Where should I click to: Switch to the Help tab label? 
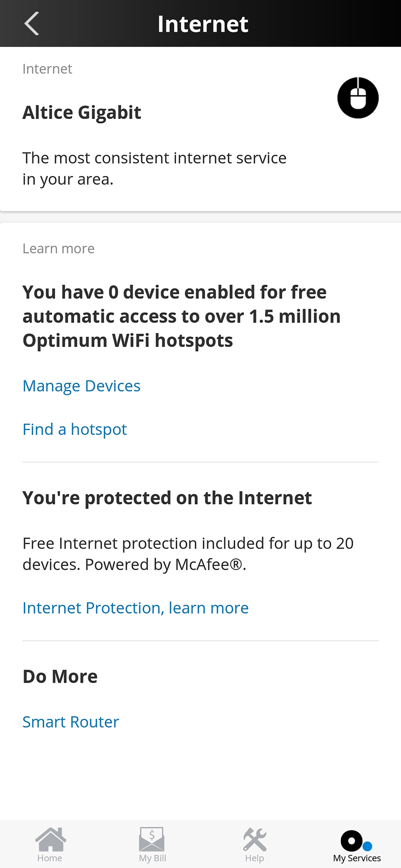pyautogui.click(x=254, y=858)
